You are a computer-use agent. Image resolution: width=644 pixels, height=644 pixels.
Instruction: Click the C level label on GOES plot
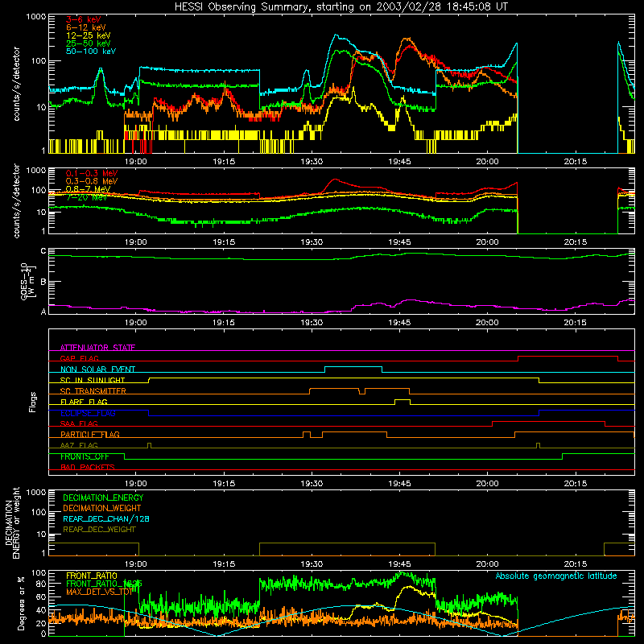coord(43,251)
